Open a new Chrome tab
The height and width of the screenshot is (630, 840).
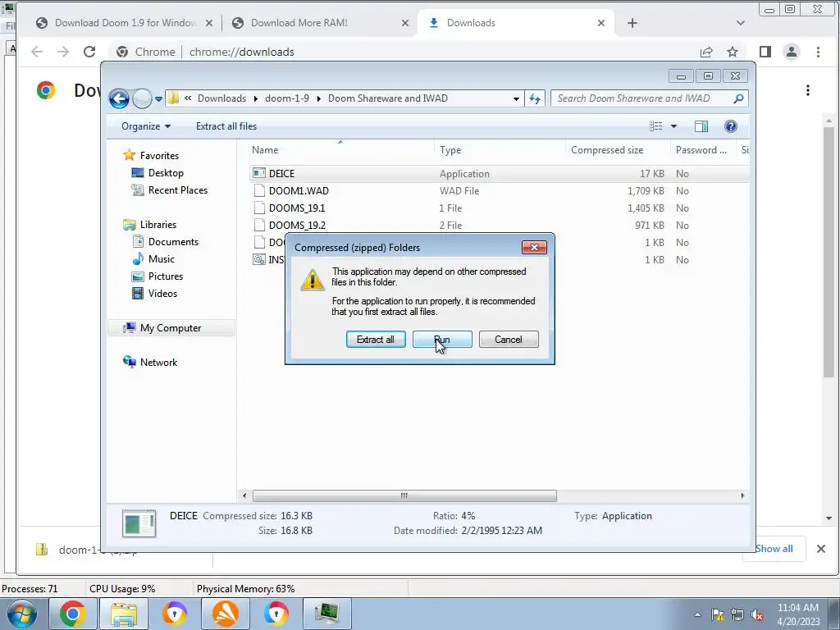[632, 23]
